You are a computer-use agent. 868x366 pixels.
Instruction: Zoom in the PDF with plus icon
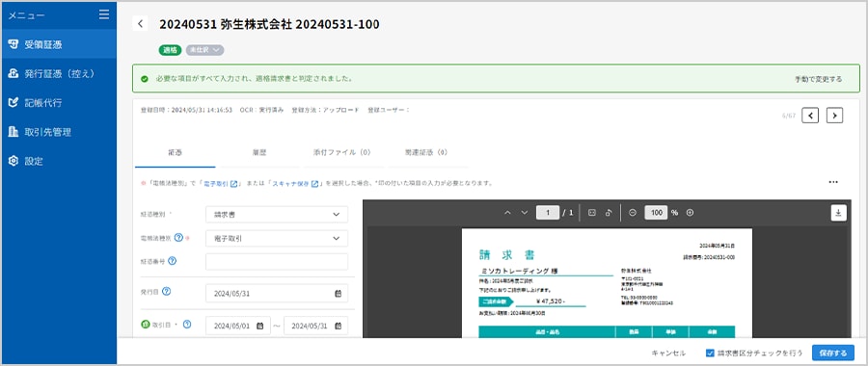click(x=690, y=213)
